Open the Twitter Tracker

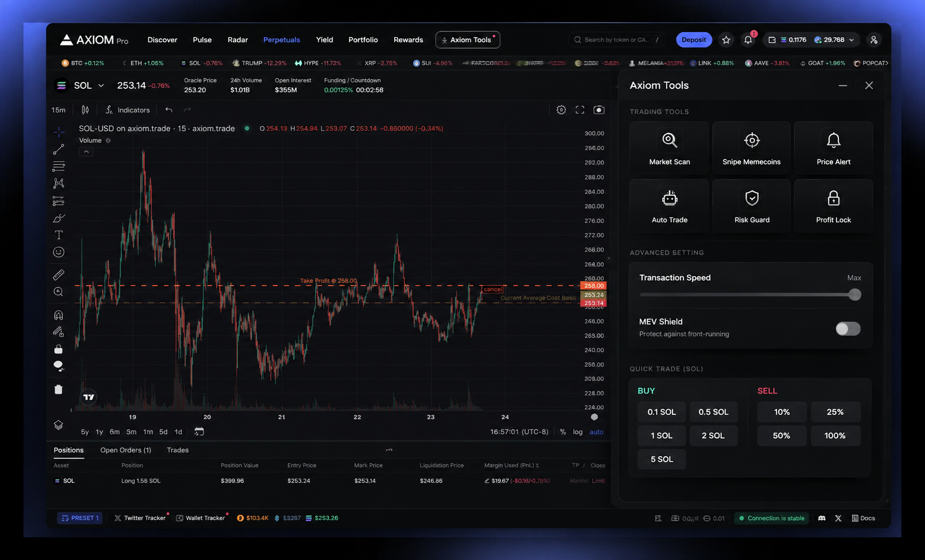140,518
